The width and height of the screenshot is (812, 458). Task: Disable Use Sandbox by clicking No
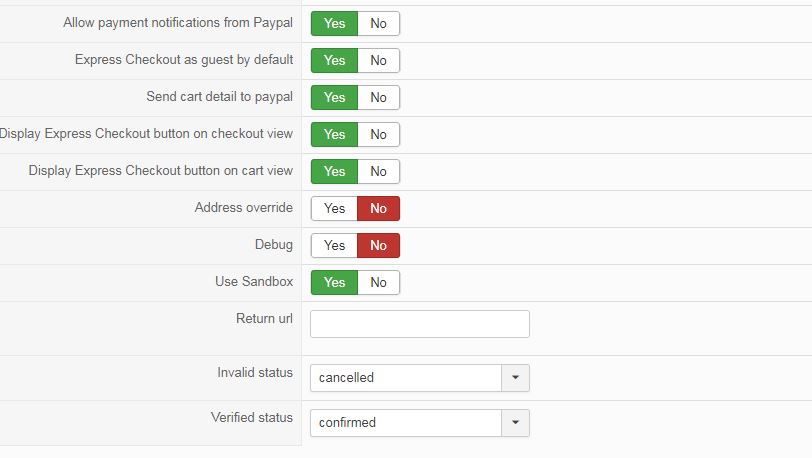[378, 282]
